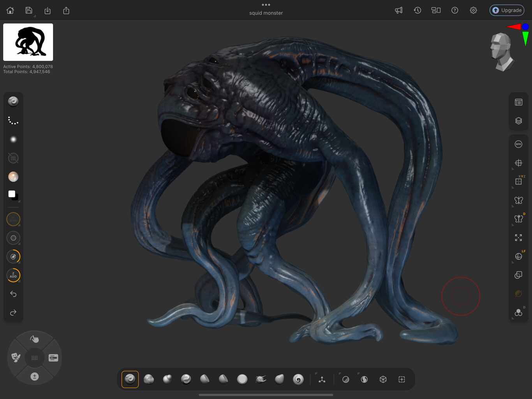Expand the foreground/background color swatch options

(x=19, y=201)
